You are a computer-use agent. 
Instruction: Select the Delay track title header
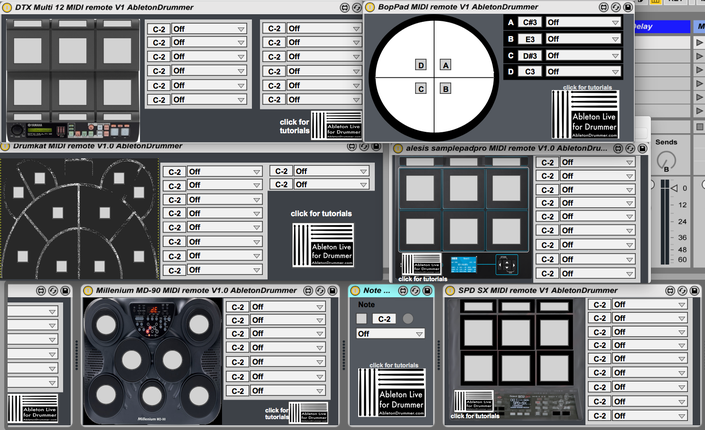[662, 27]
